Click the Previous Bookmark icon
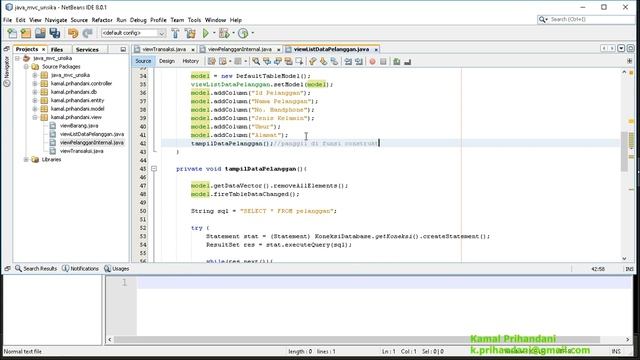 coord(313,62)
